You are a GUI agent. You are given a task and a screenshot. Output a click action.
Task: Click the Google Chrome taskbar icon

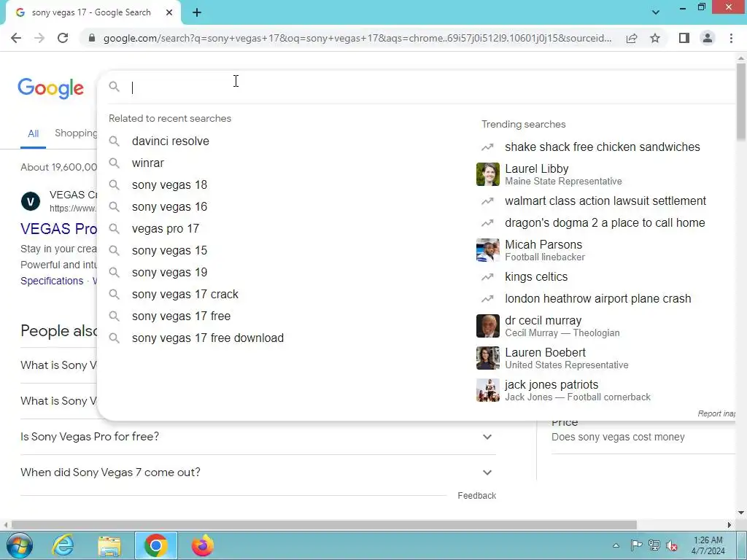[156, 545]
